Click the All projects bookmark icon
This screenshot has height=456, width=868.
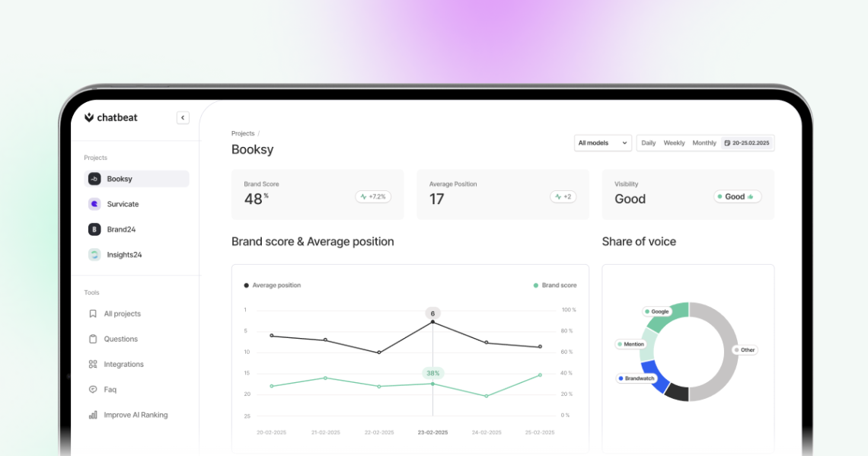click(x=93, y=314)
